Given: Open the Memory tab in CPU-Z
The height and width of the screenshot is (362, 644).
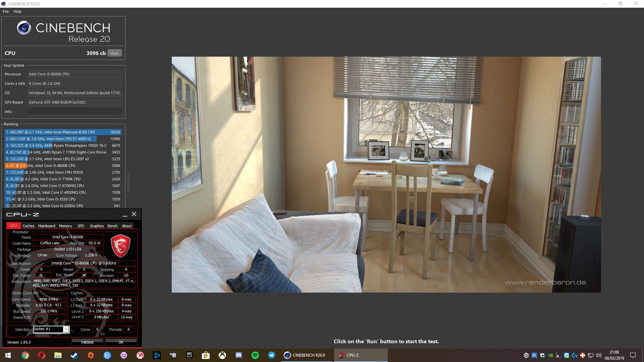Looking at the screenshot, I should coord(65,226).
